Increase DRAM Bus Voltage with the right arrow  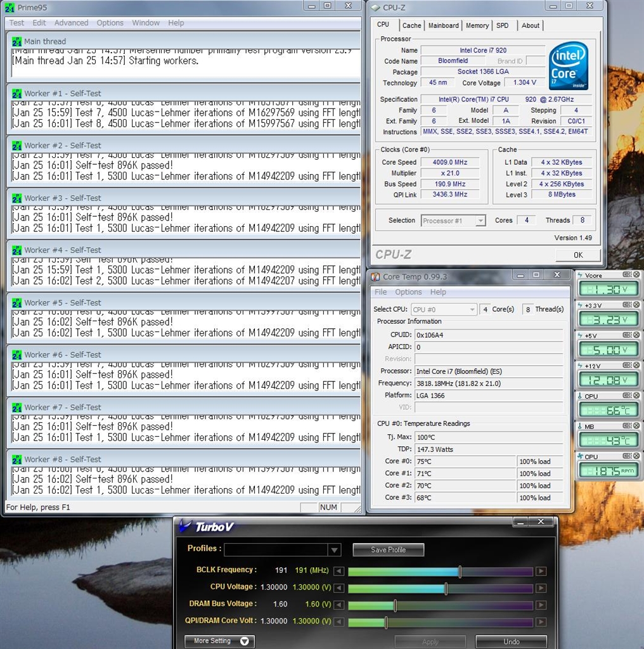coord(541,605)
